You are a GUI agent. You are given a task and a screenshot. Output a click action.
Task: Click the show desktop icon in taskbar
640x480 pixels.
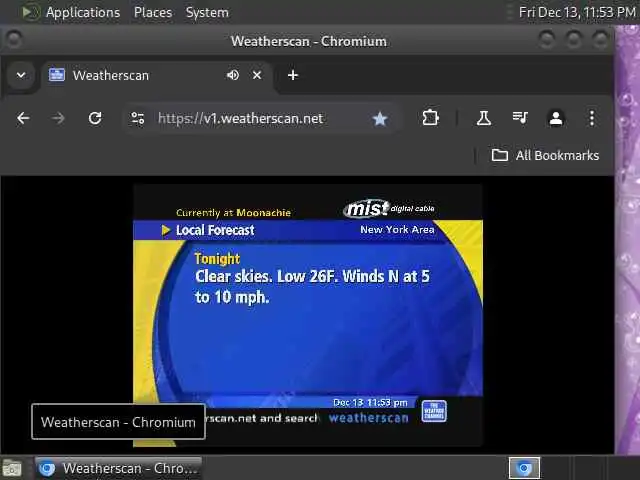tap(12, 468)
